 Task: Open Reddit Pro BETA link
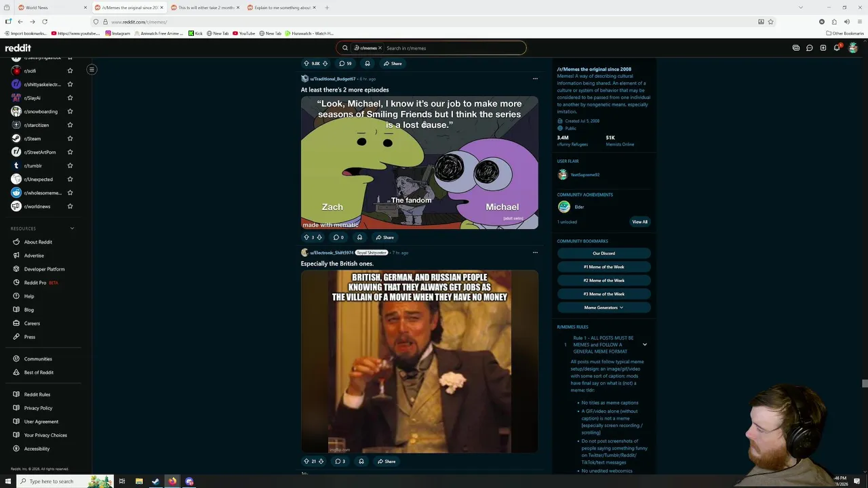35,283
